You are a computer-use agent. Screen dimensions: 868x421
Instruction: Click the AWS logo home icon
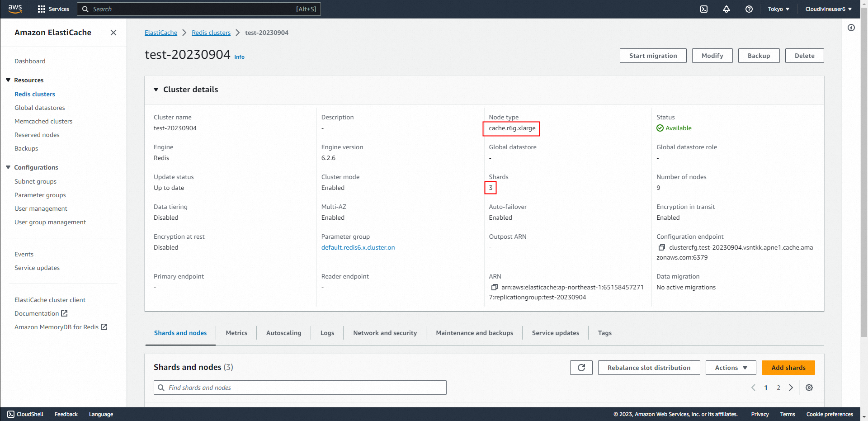pyautogui.click(x=15, y=9)
